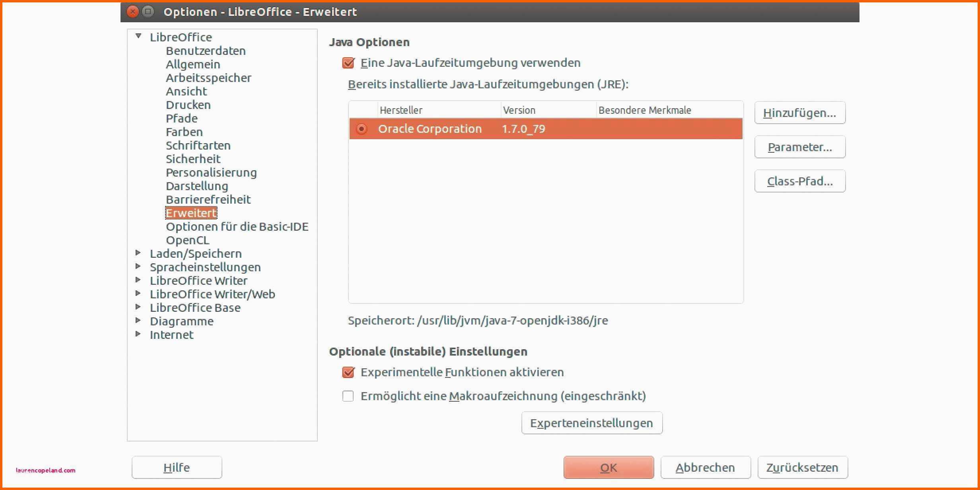Expand the LibreOffice Writer node

tap(138, 280)
